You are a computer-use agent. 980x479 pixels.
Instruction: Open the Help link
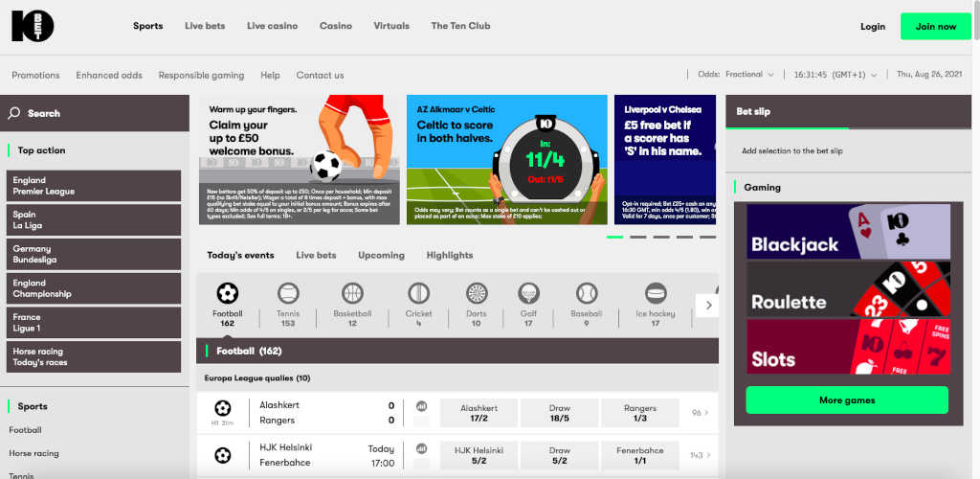pyautogui.click(x=270, y=75)
